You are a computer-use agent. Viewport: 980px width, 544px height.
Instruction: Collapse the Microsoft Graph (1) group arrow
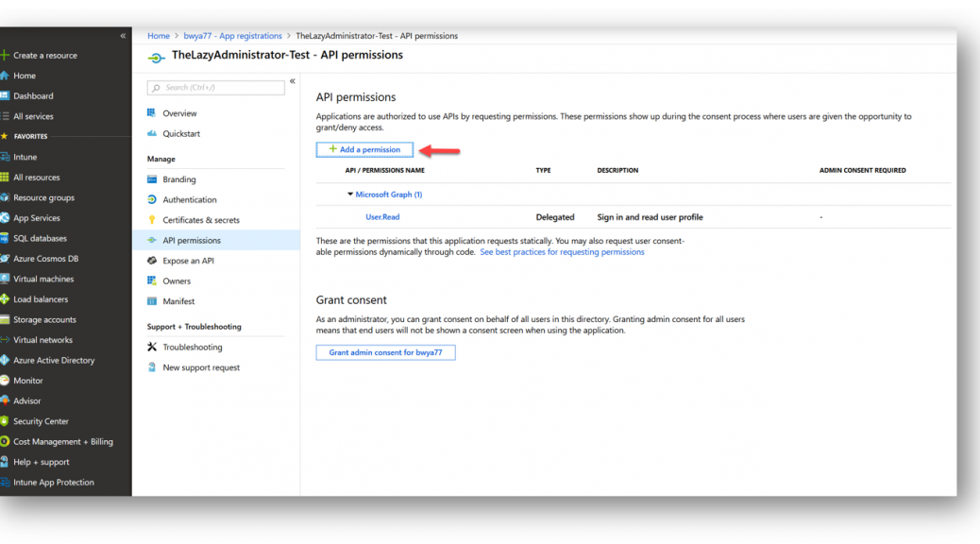[x=350, y=195]
